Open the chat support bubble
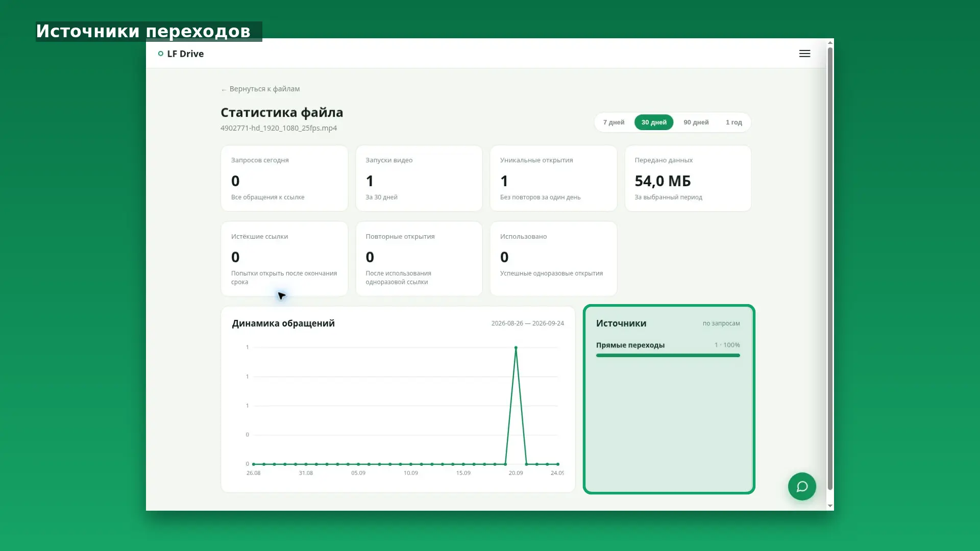The width and height of the screenshot is (980, 551). tap(802, 486)
